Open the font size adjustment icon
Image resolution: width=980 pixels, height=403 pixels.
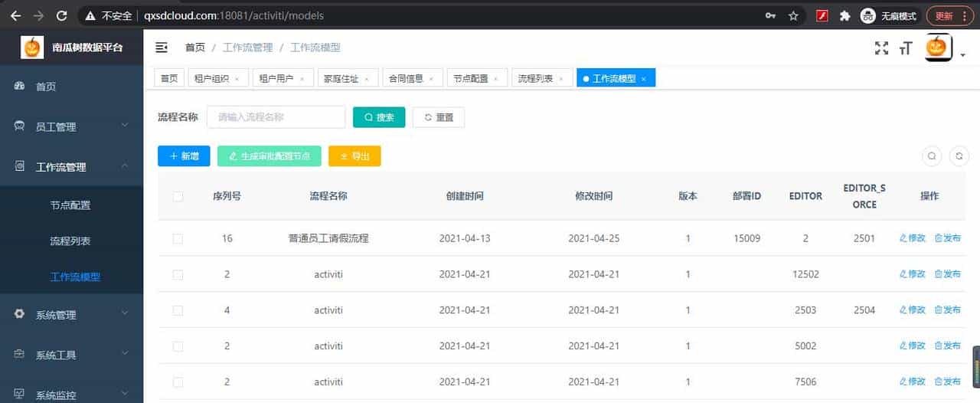point(906,48)
